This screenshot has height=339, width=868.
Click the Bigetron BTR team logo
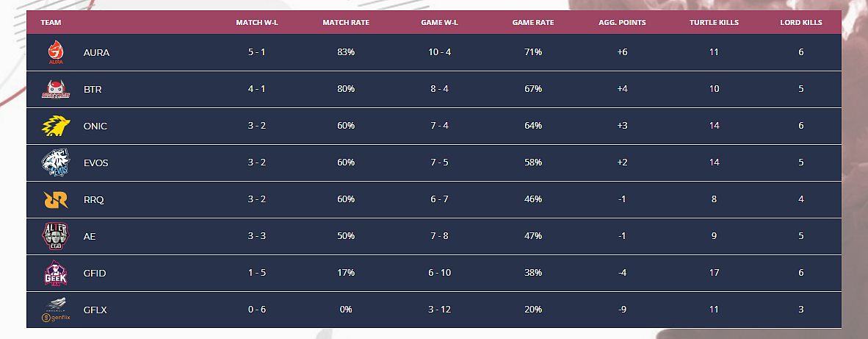(56, 89)
